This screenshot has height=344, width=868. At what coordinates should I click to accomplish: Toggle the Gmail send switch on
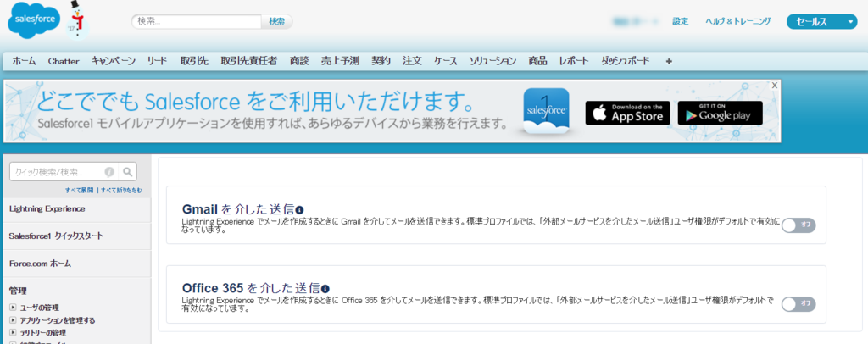(798, 225)
